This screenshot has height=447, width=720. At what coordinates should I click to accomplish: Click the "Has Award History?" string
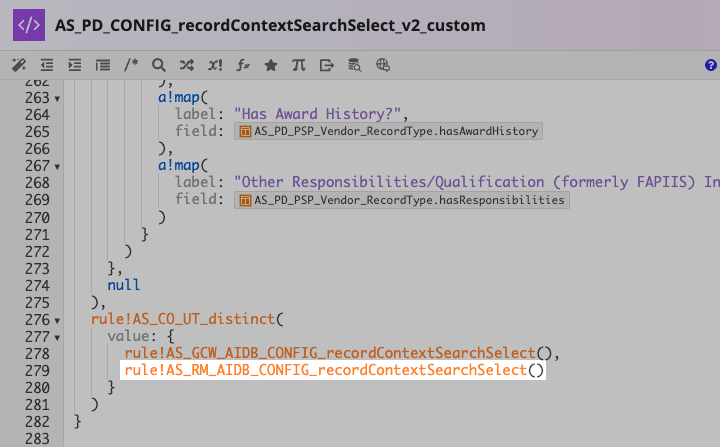tap(317, 114)
